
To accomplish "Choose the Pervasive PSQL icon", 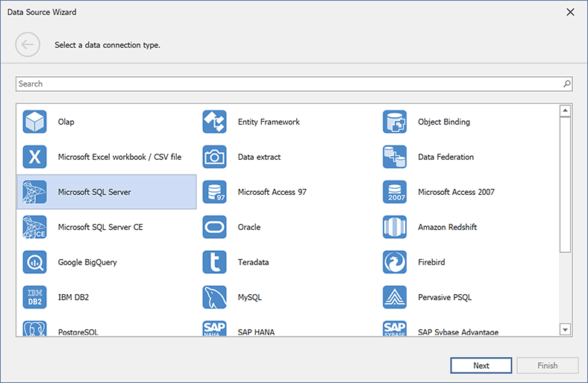I will (395, 297).
